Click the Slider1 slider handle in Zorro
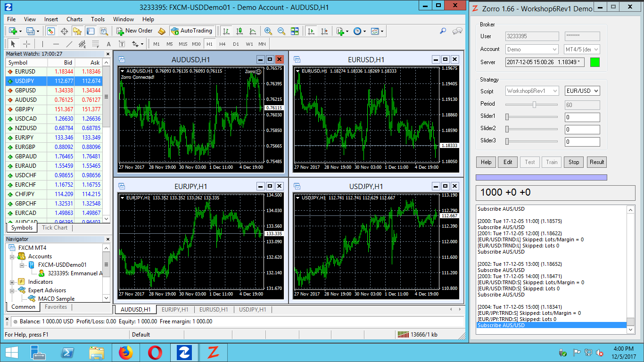This screenshot has width=644, height=362. [x=507, y=116]
